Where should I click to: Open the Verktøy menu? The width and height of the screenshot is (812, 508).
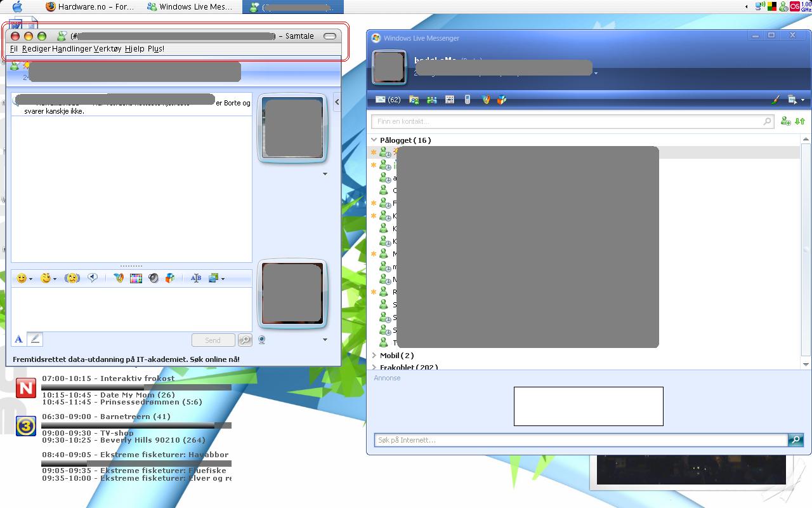pos(107,49)
